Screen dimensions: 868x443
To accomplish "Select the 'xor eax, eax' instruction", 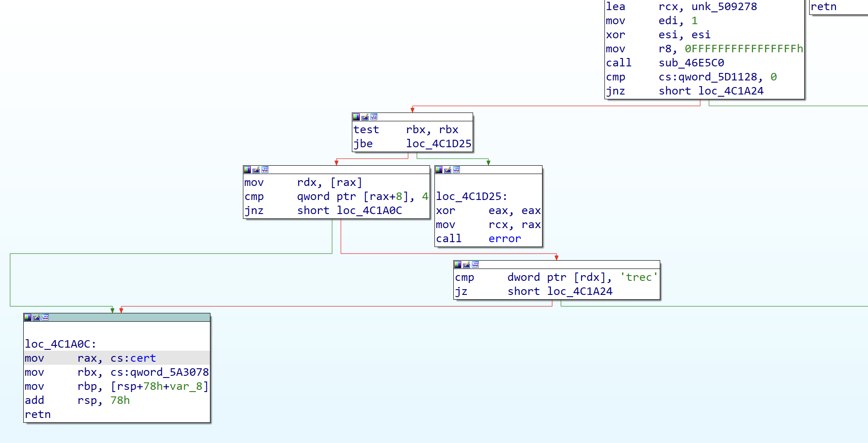I will tap(488, 211).
